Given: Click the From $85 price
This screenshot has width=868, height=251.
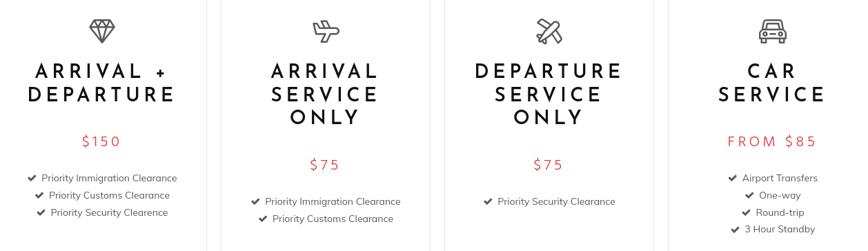Looking at the screenshot, I should 773,142.
